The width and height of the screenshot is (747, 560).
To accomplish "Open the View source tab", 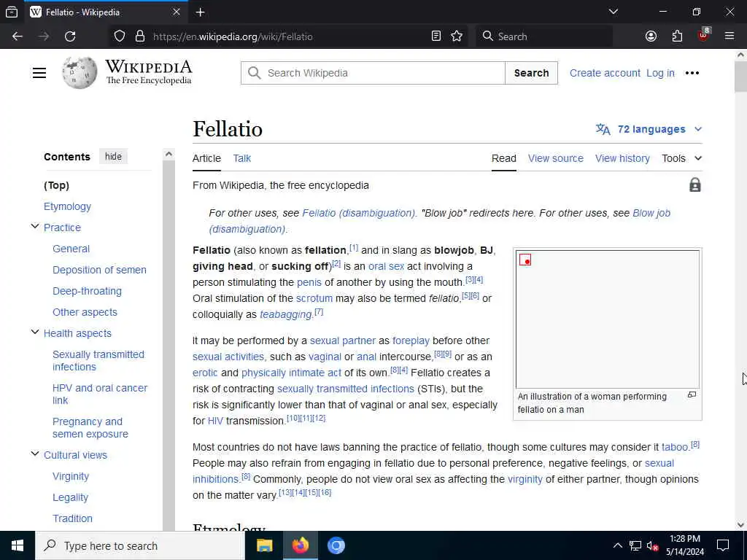I will [x=555, y=158].
